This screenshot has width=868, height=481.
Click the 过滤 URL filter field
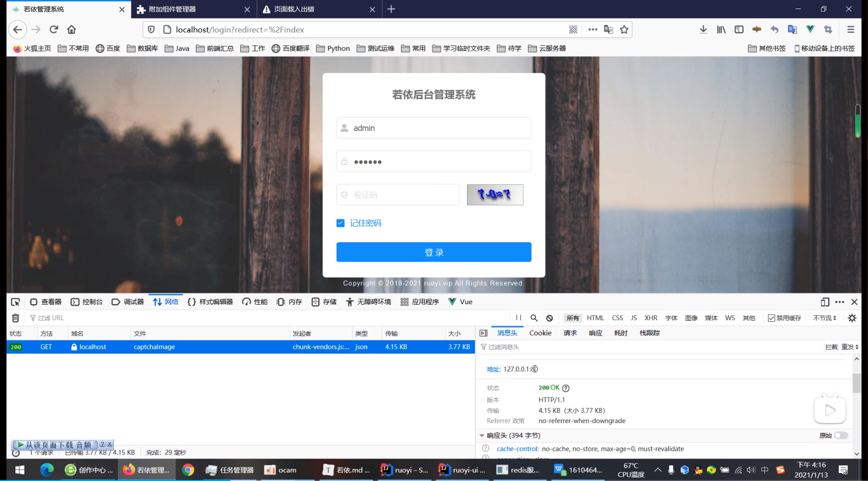pos(268,318)
